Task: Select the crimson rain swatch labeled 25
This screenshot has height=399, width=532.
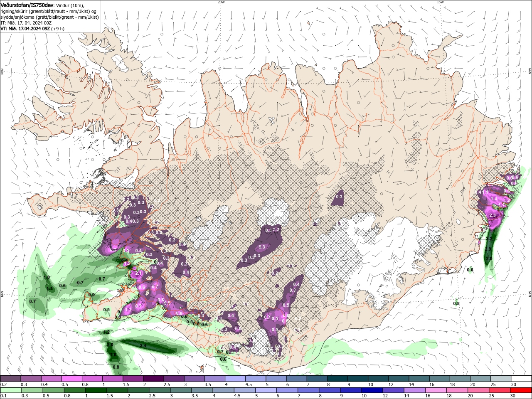Action: click(x=500, y=390)
